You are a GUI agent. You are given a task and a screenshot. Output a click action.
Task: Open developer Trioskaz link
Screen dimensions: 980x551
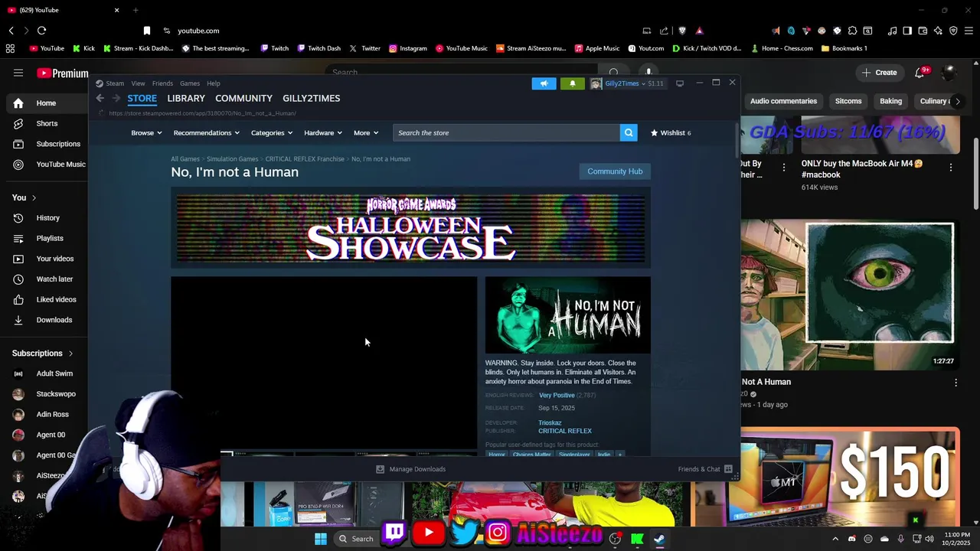coord(550,422)
